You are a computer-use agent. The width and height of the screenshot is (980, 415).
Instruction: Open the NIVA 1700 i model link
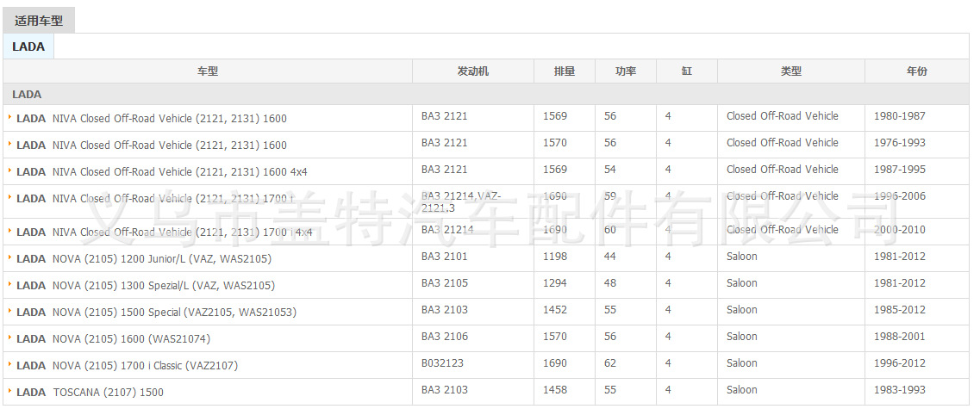(x=155, y=198)
